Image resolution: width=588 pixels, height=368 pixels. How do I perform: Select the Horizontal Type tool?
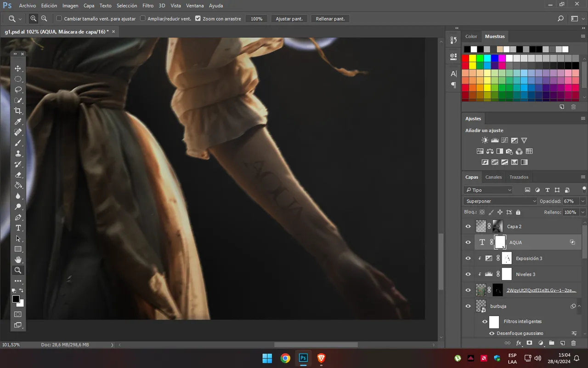coord(18,228)
